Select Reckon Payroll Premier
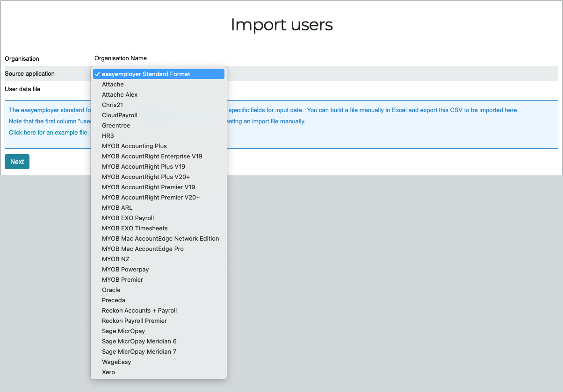563x392 pixels. tap(159, 321)
